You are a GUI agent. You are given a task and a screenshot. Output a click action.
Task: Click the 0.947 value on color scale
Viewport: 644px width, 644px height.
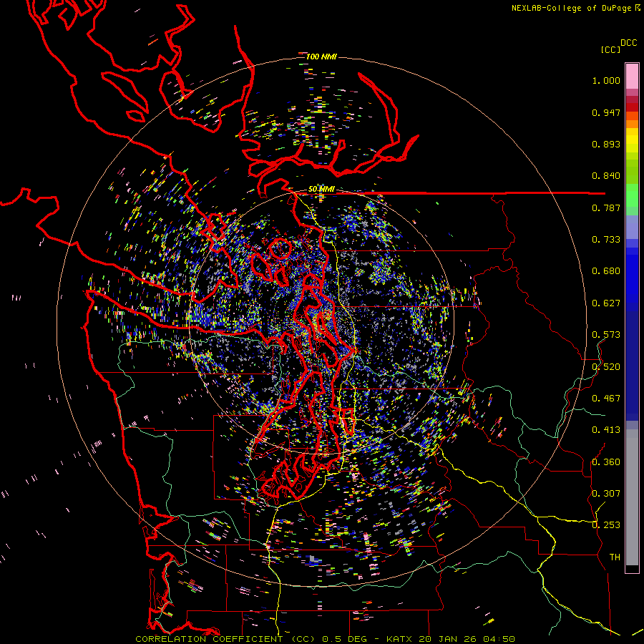coord(606,112)
